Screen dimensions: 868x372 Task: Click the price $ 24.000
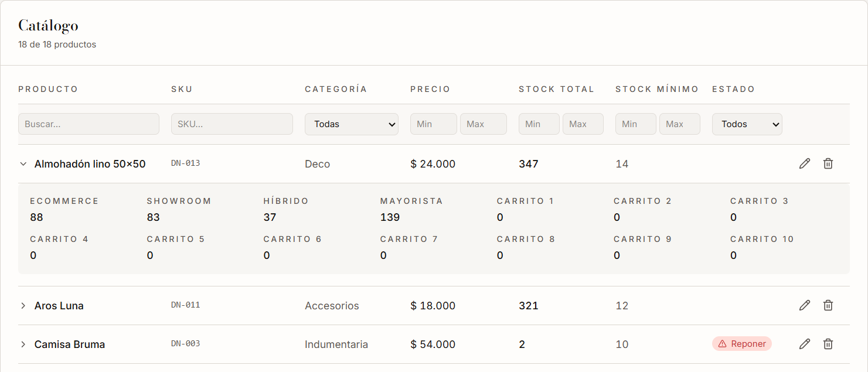point(433,164)
